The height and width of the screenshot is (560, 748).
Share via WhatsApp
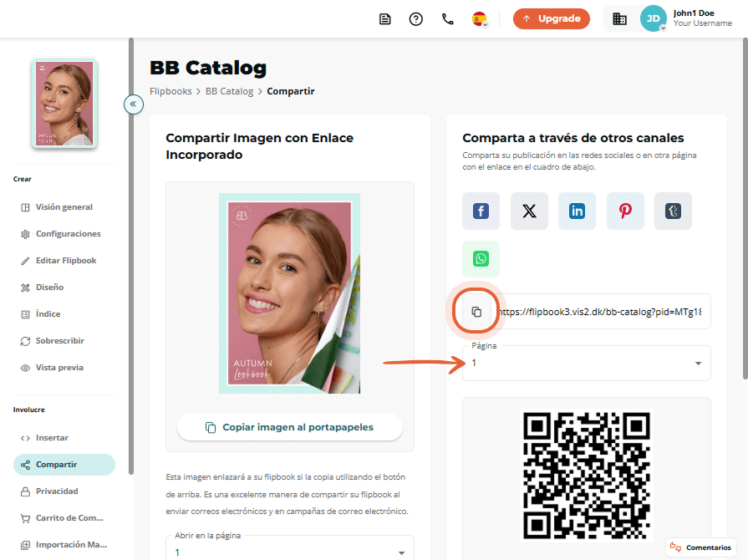(x=481, y=259)
